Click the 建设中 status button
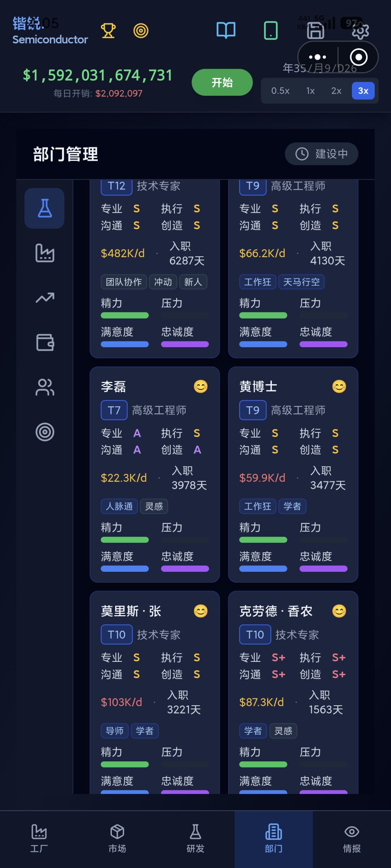Screen dimensions: 391x868 click(x=321, y=154)
